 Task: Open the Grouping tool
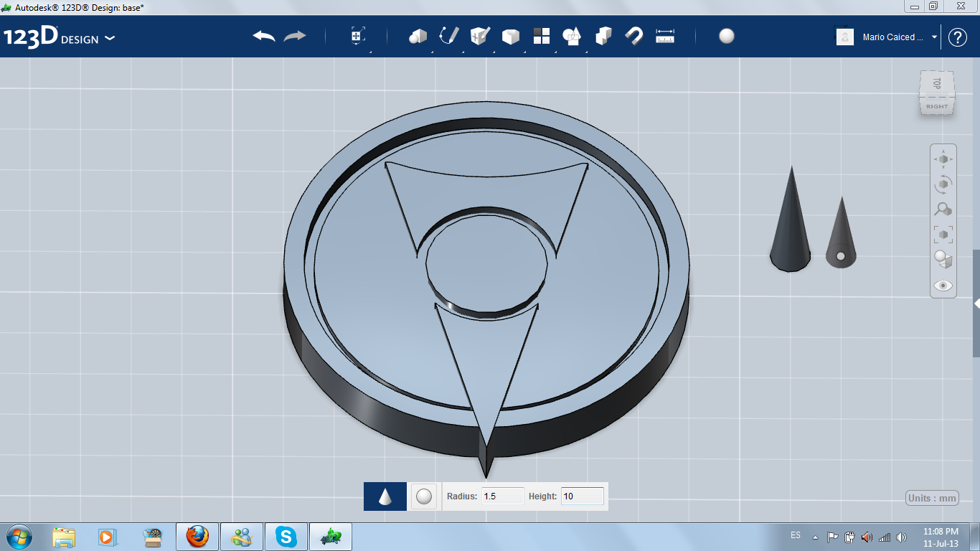pos(572,36)
